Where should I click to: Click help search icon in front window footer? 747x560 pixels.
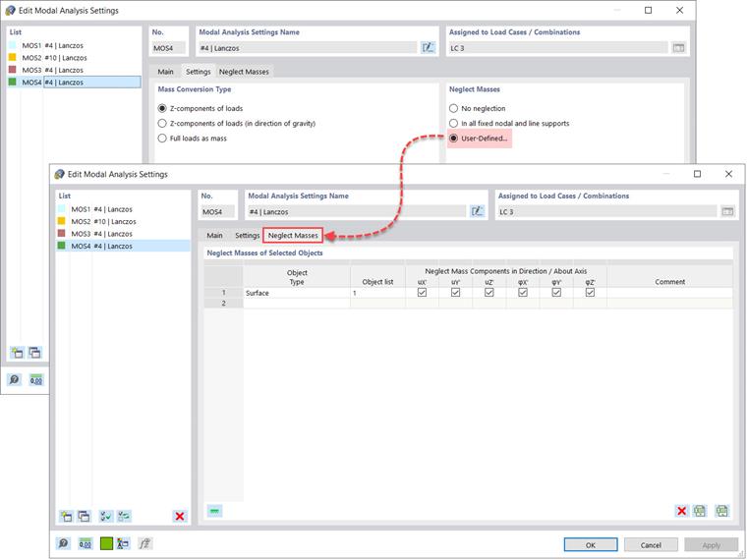(63, 543)
